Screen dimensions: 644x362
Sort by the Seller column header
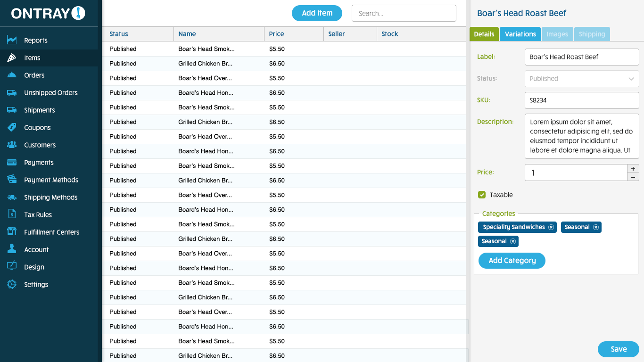tap(350, 34)
